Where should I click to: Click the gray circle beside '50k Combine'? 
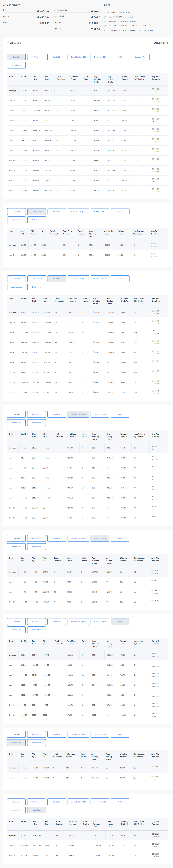coord(8,43)
